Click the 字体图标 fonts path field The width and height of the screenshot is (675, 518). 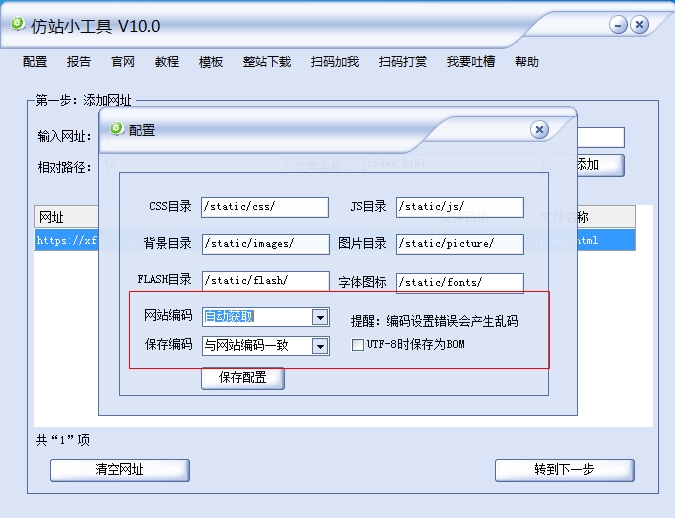point(460,283)
